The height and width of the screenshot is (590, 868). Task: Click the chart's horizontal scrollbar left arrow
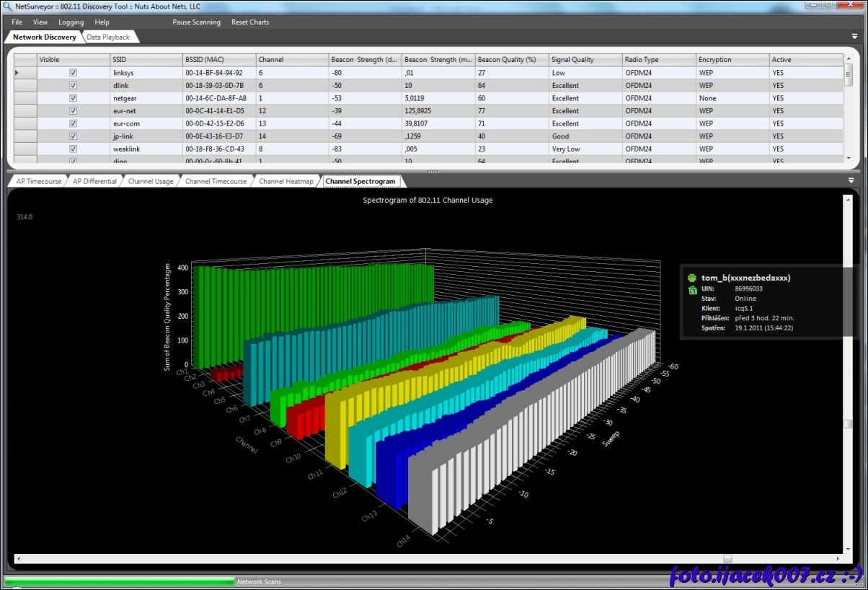point(17,559)
